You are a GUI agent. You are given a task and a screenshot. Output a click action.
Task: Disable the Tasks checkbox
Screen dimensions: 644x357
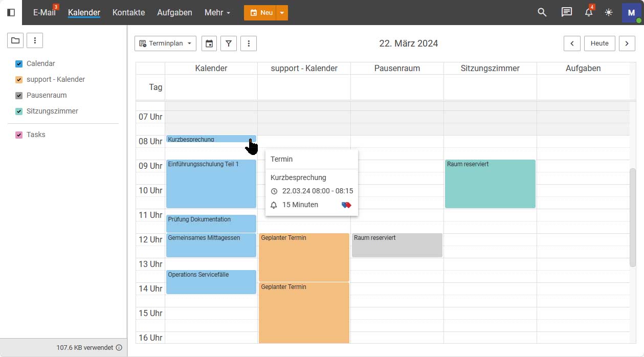pos(19,135)
